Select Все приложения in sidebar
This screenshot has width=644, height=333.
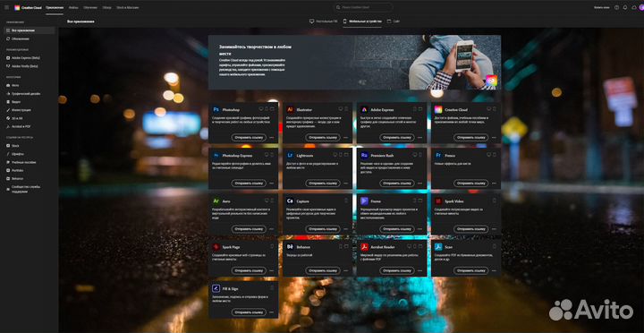point(30,30)
